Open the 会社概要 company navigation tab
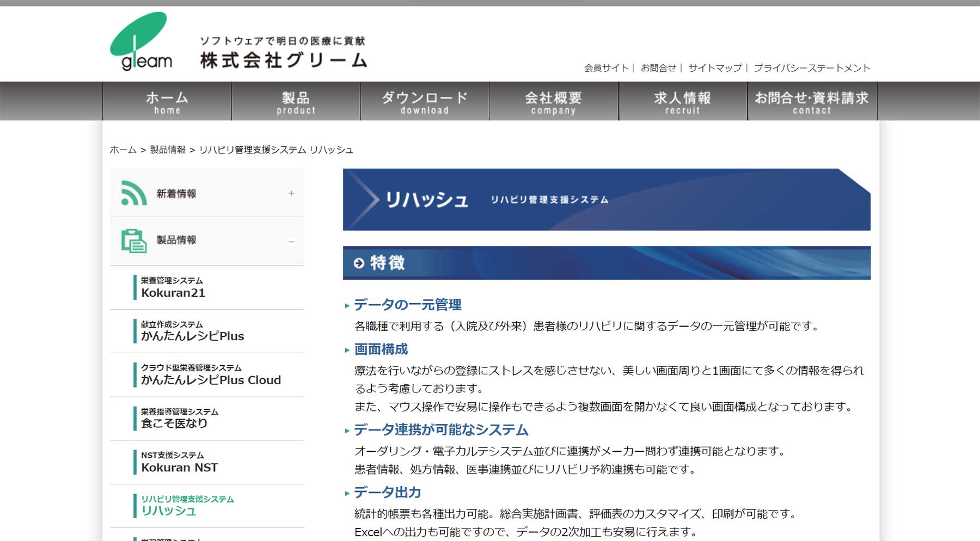 554,101
